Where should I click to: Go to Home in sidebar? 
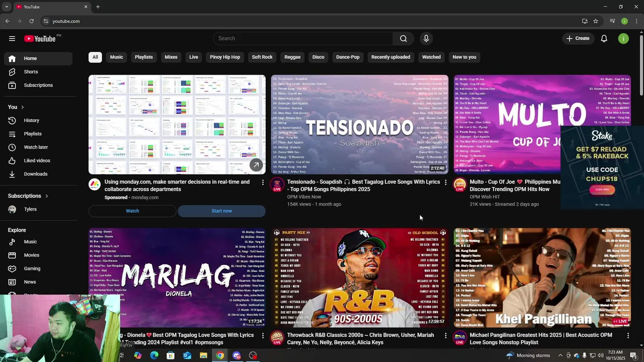38,58
